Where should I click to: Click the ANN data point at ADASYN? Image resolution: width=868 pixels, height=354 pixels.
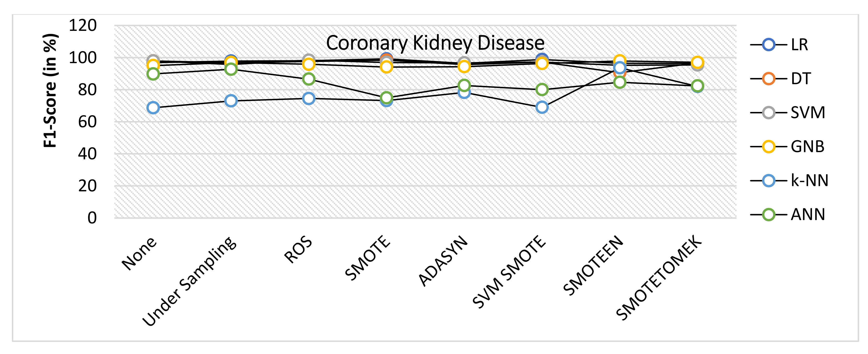click(464, 85)
